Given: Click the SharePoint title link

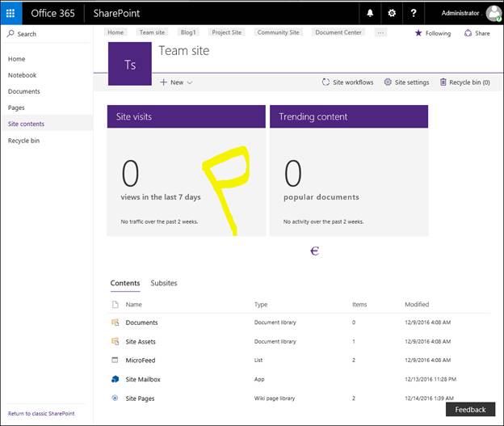Looking at the screenshot, I should point(116,13).
